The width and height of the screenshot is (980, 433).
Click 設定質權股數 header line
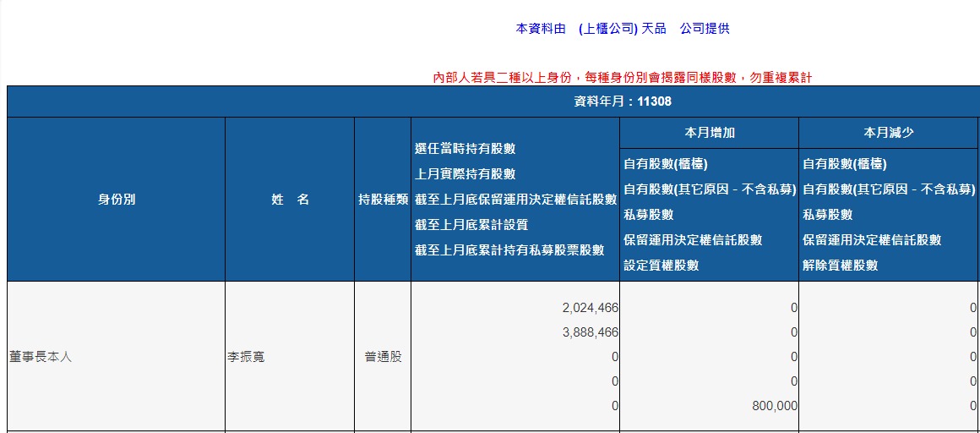[661, 266]
